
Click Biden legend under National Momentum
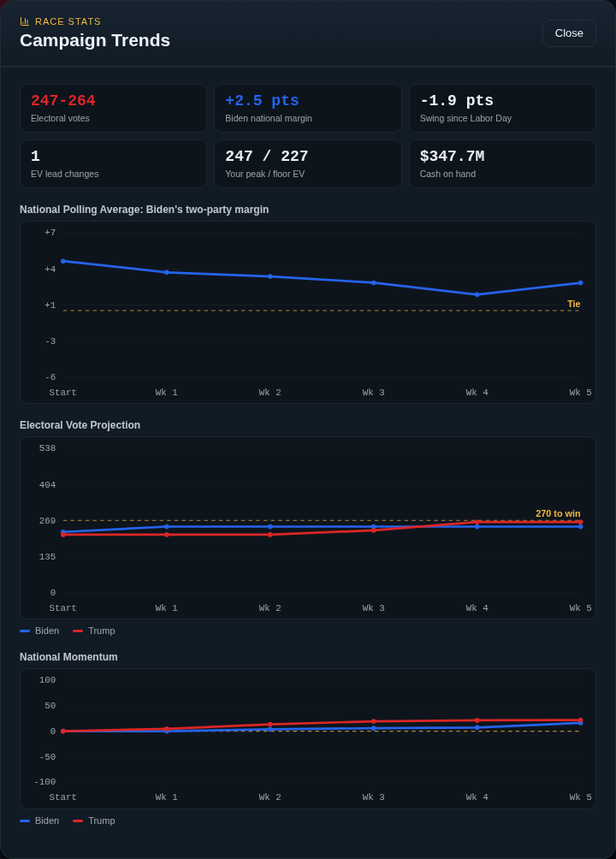[x=39, y=820]
